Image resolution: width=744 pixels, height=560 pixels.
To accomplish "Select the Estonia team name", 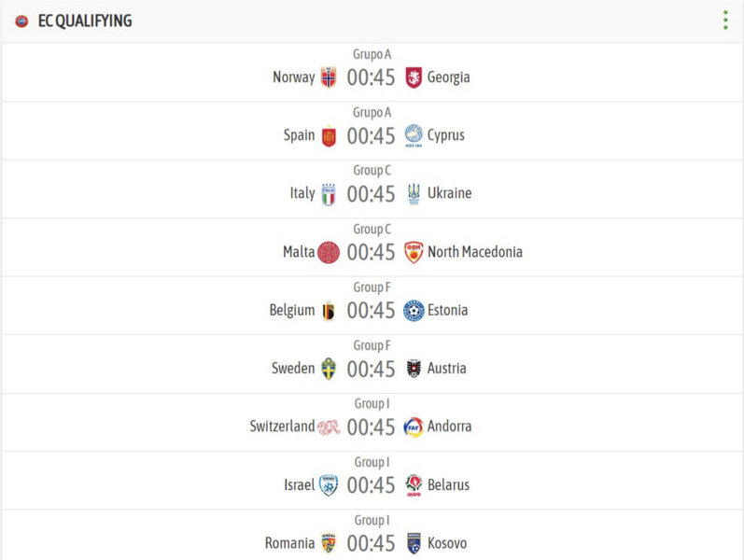I will pos(448,311).
